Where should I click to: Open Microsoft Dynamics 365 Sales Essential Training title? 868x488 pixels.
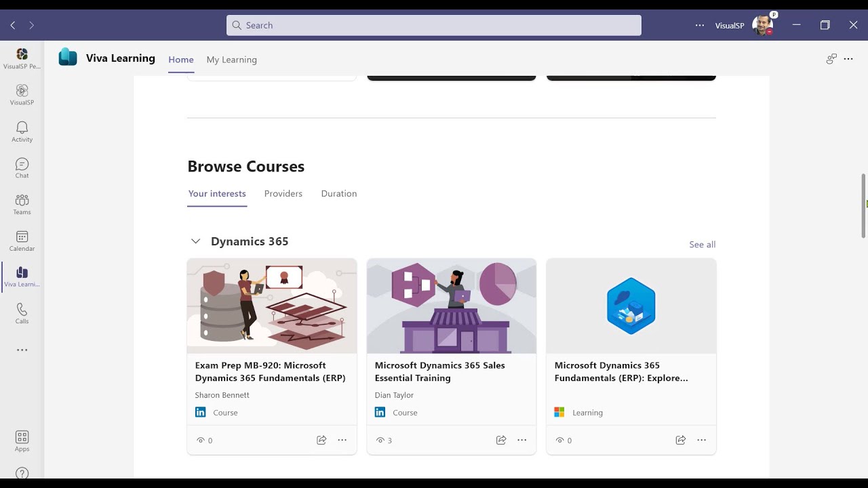440,371
